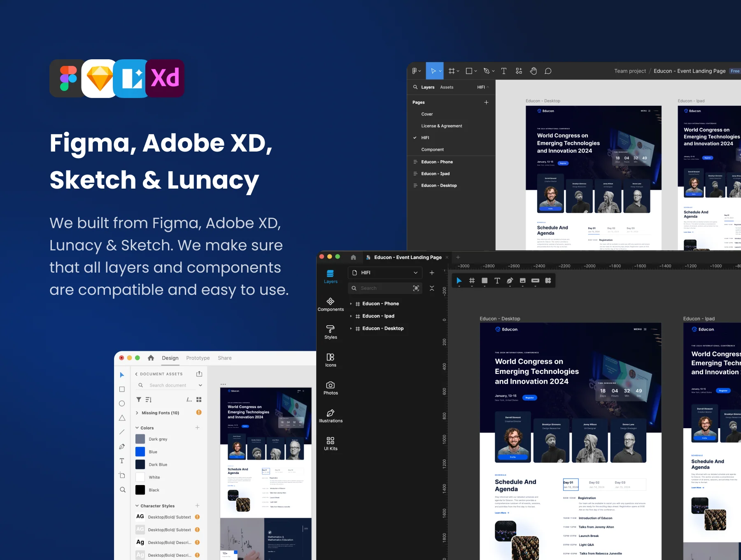The width and height of the screenshot is (741, 560).
Task: Select the Dark grey swatch in XD
Action: pyautogui.click(x=140, y=439)
